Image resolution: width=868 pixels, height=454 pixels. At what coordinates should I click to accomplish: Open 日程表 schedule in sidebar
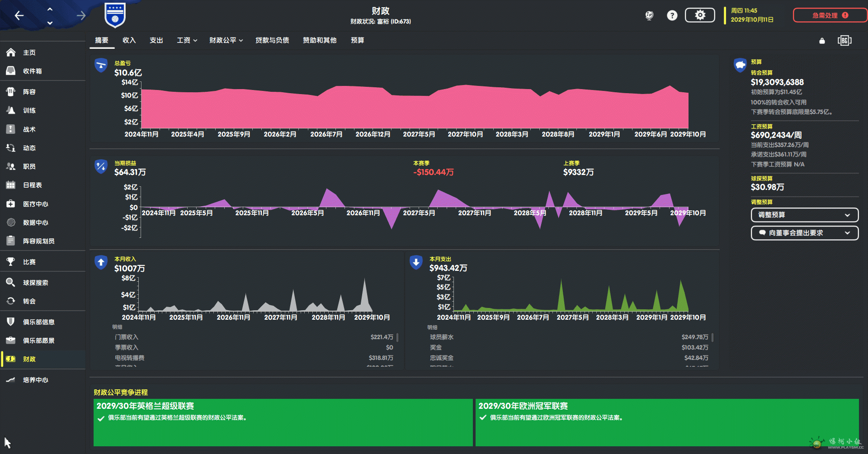42,185
